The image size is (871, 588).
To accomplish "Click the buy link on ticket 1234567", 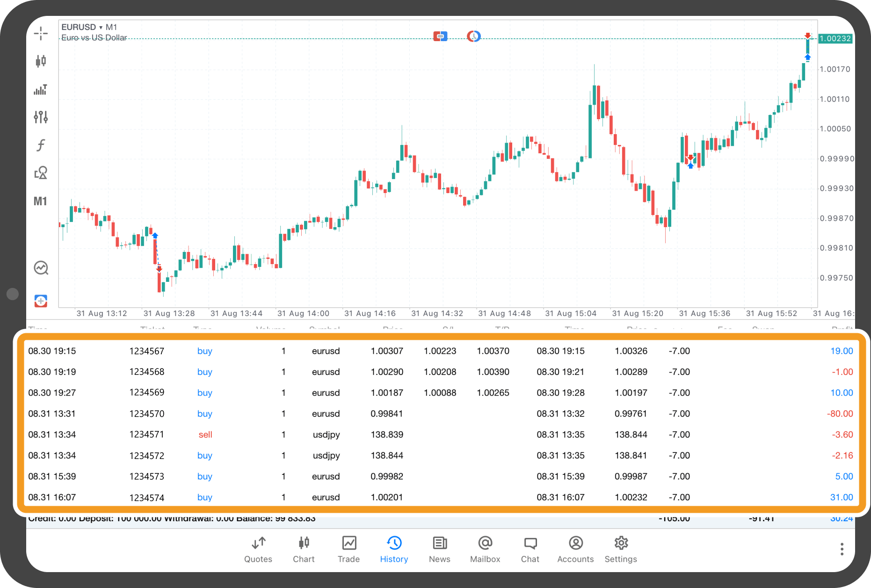I will (x=204, y=351).
